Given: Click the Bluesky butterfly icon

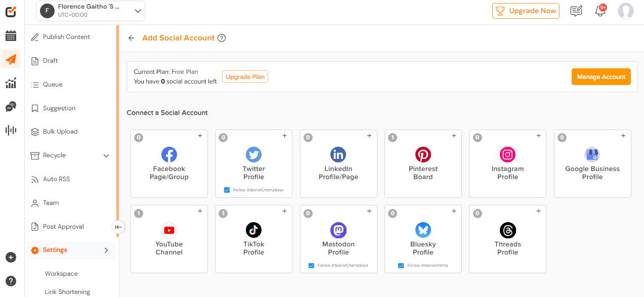Looking at the screenshot, I should pyautogui.click(x=423, y=230).
